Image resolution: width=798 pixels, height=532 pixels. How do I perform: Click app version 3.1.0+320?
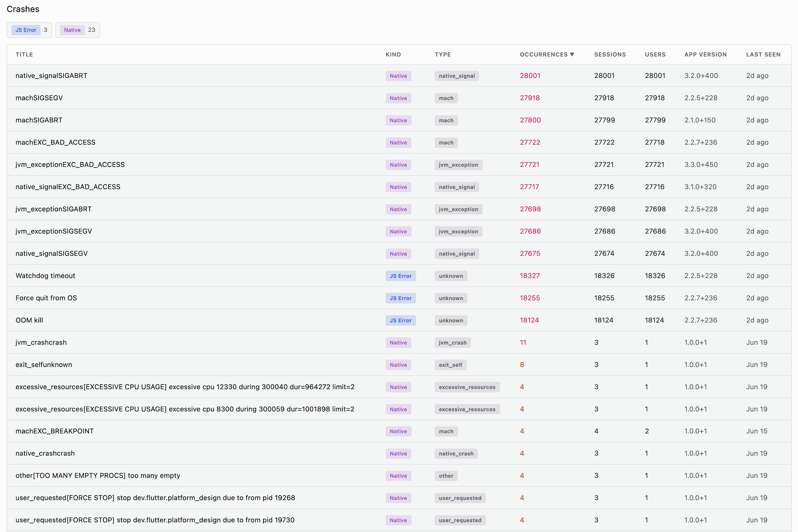click(x=700, y=187)
